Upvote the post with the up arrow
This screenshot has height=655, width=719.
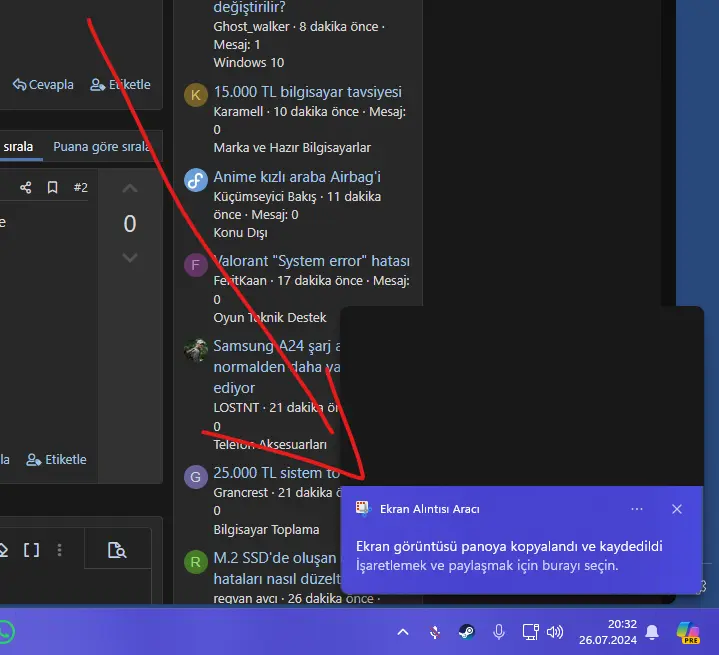coord(130,189)
